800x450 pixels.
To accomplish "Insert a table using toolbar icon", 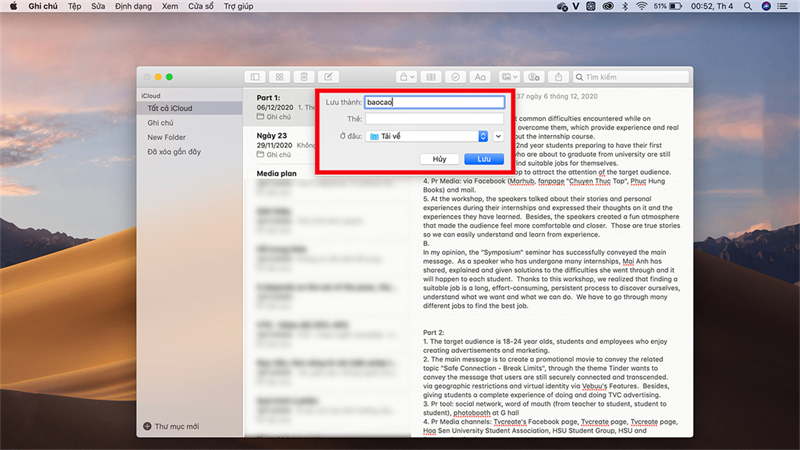I will 431,76.
